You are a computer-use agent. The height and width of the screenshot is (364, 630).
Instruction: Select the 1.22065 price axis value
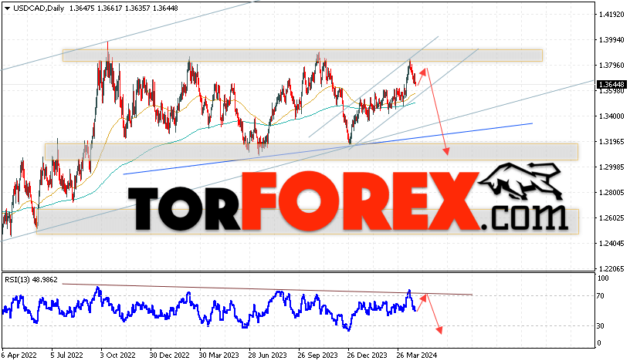[x=611, y=268]
